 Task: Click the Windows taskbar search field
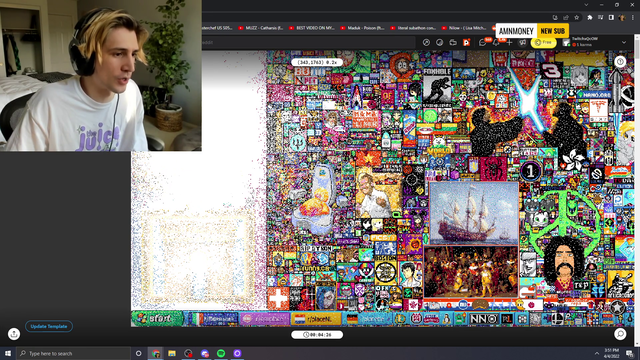(x=73, y=353)
